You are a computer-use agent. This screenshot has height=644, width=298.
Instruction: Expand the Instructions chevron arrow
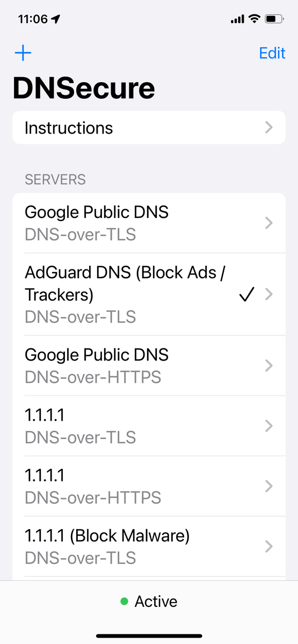(269, 128)
